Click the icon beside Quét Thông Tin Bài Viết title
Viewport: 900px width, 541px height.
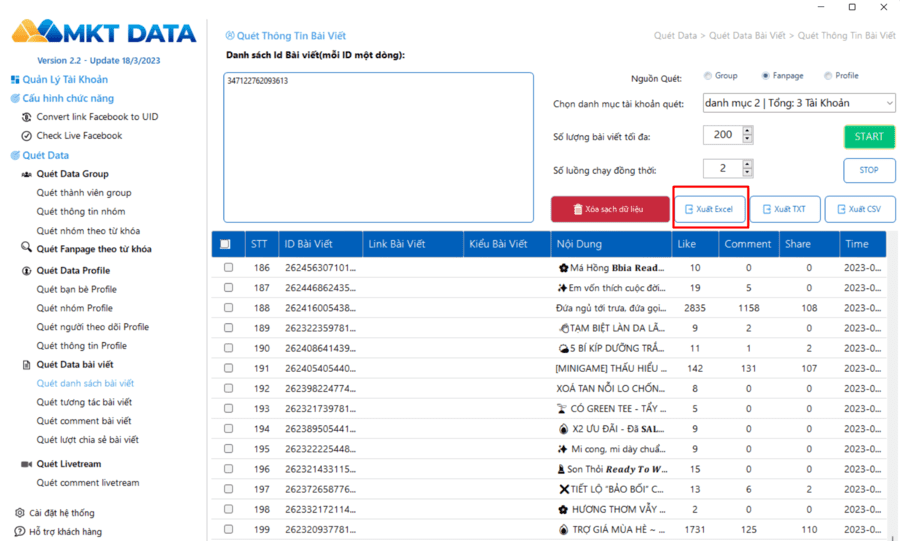230,36
